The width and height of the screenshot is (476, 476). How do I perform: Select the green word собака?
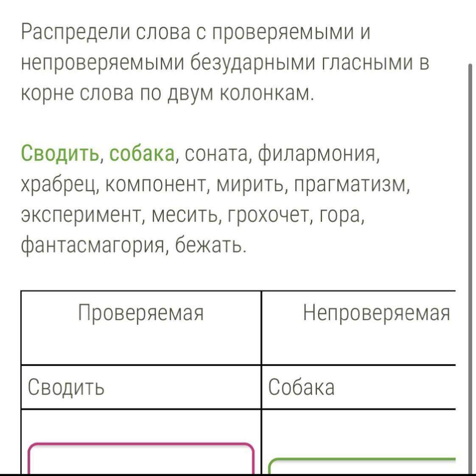pyautogui.click(x=142, y=154)
